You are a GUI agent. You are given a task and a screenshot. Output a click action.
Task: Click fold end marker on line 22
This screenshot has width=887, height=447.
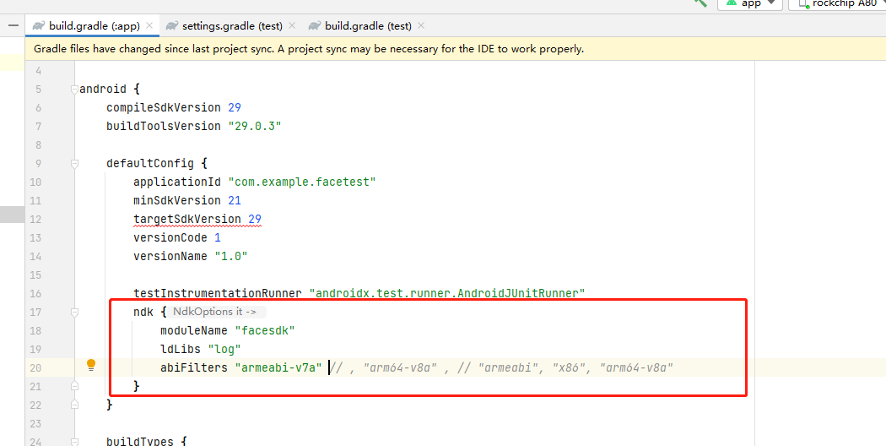click(74, 405)
